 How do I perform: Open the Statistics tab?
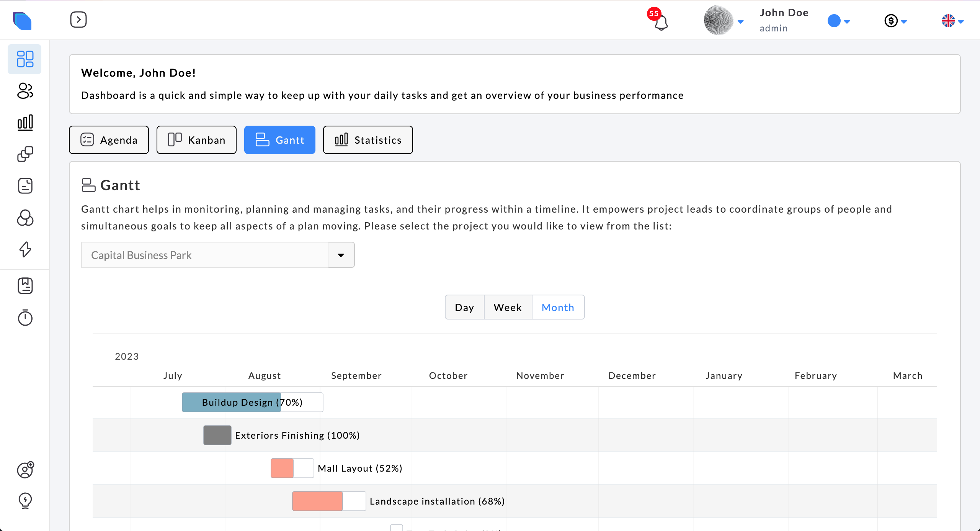[x=368, y=140]
